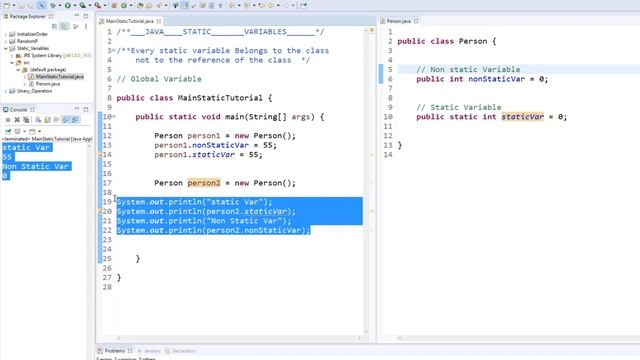Toggle Link with Editor in Package Explorer
The image size is (640, 360).
click(64, 27)
